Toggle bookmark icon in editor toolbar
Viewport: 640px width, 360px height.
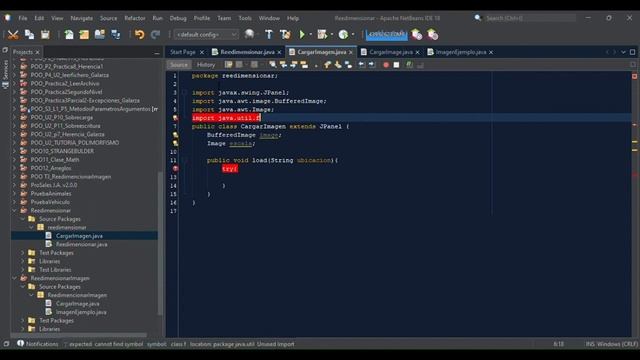tap(348, 64)
